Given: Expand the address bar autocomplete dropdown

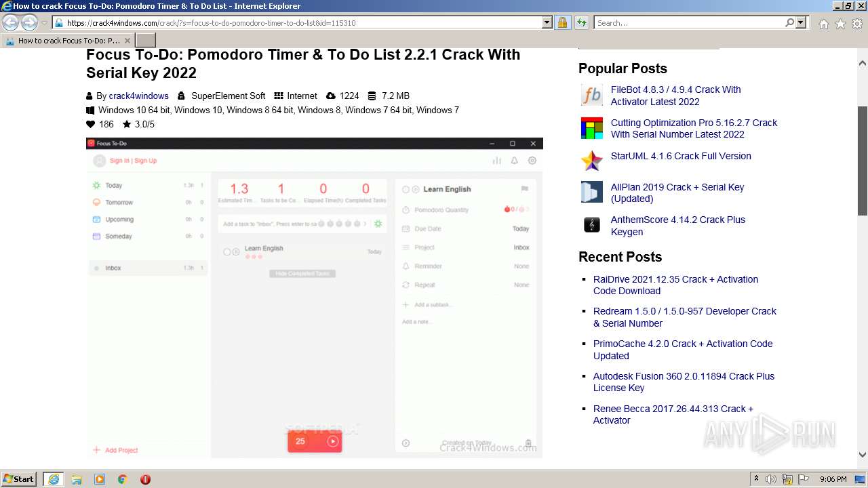Looking at the screenshot, I should click(x=547, y=22).
